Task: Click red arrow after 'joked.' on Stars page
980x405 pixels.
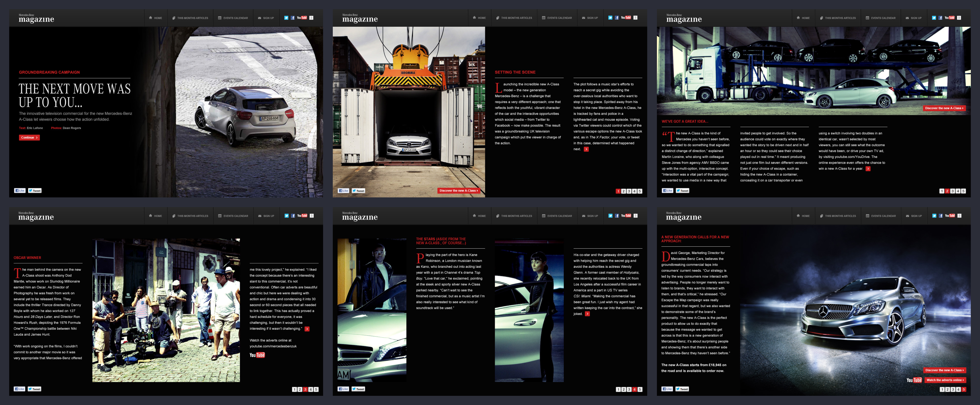Action: pyautogui.click(x=587, y=314)
